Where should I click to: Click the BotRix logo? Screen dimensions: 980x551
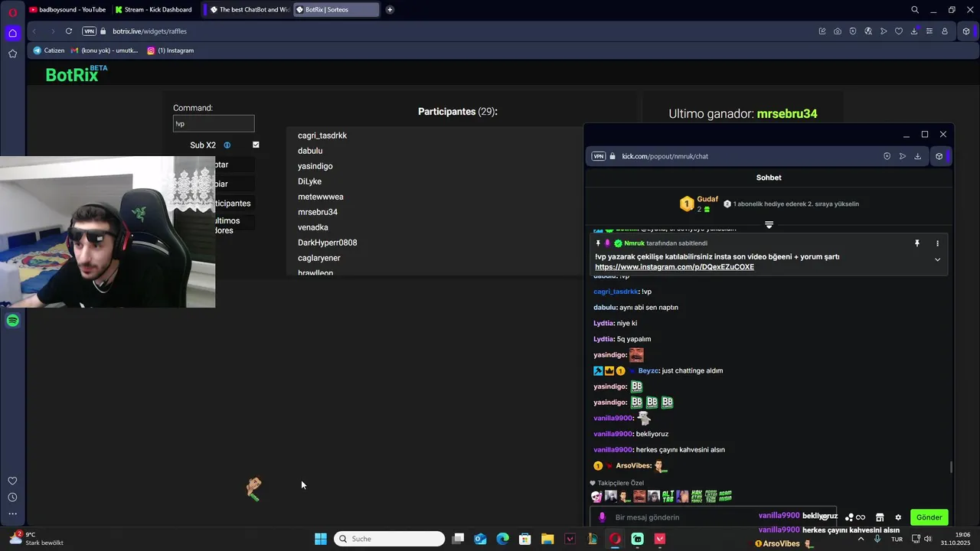(76, 73)
